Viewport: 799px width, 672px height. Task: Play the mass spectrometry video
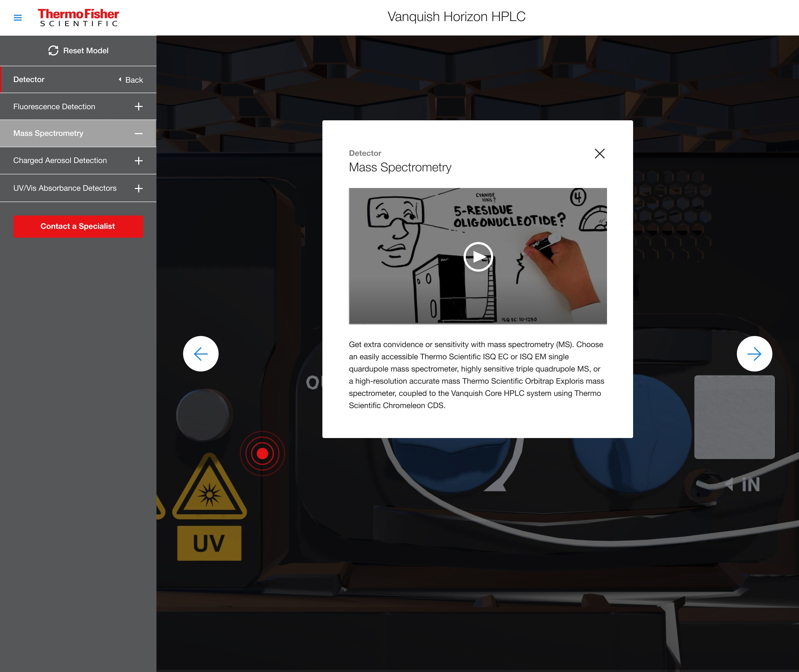[x=478, y=257]
